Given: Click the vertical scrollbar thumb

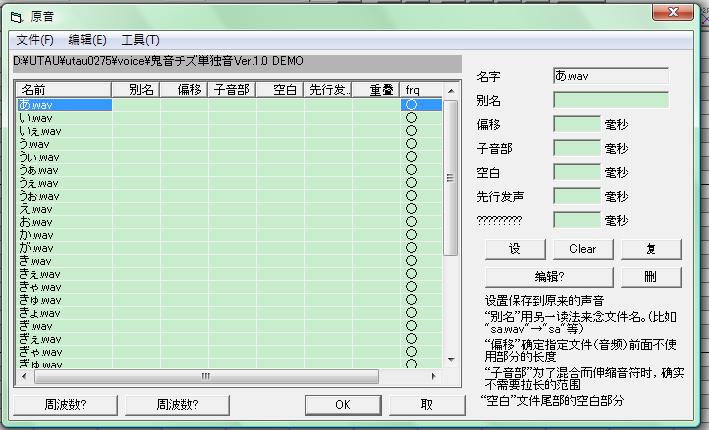Looking at the screenshot, I should 451,178.
